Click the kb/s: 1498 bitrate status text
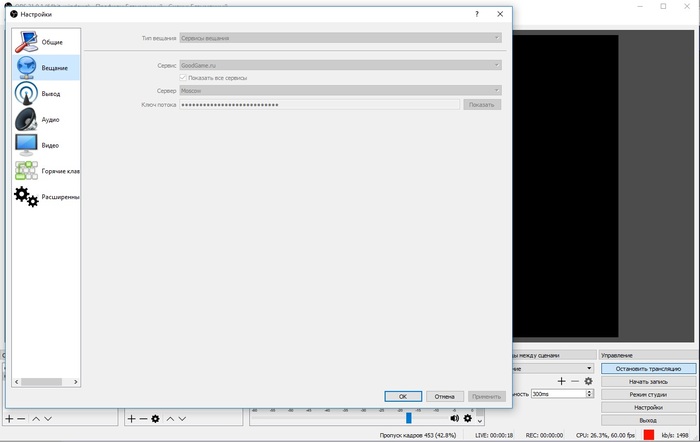 [x=675, y=435]
